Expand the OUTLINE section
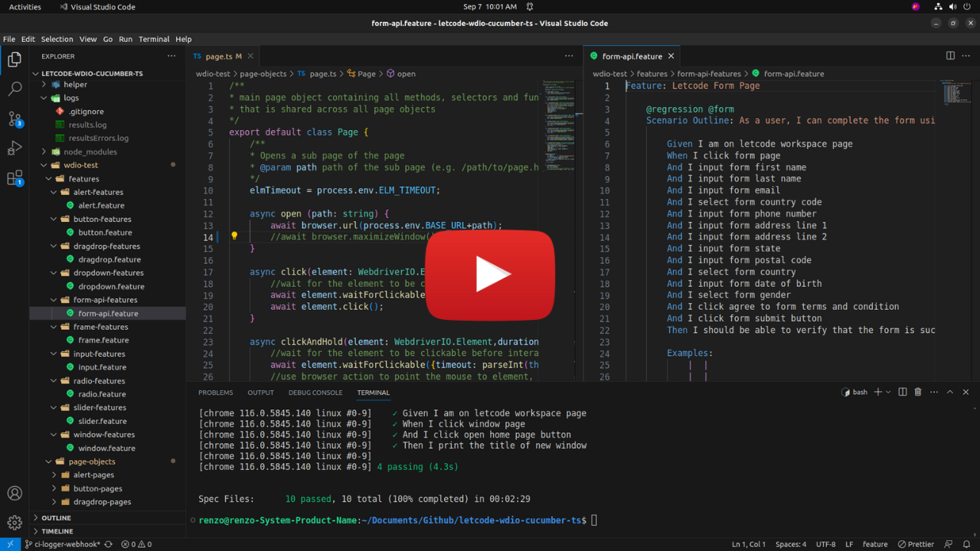The height and width of the screenshot is (551, 980). (x=57, y=518)
